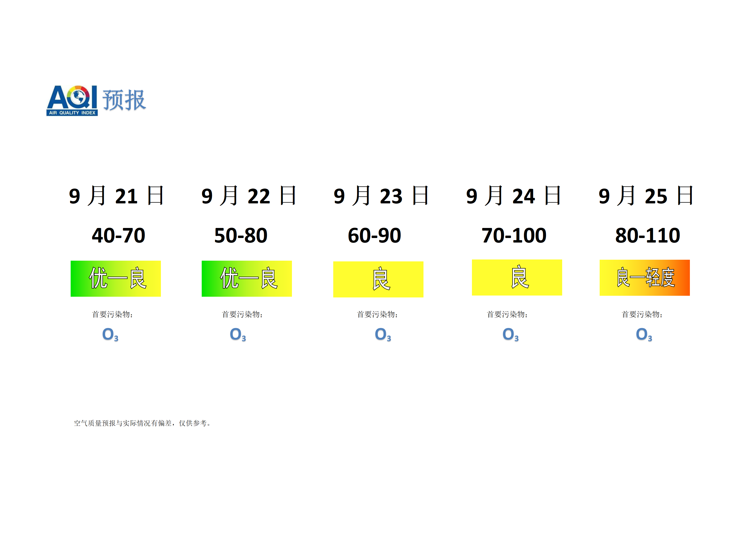Viewport: 756px width, 534px height.
Task: Click the 40-70 AQI range value
Action: point(119,235)
